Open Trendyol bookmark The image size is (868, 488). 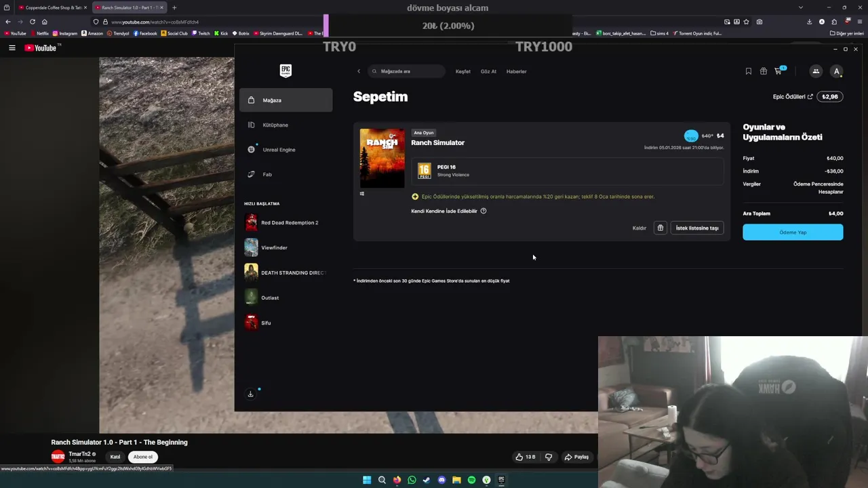tap(118, 33)
